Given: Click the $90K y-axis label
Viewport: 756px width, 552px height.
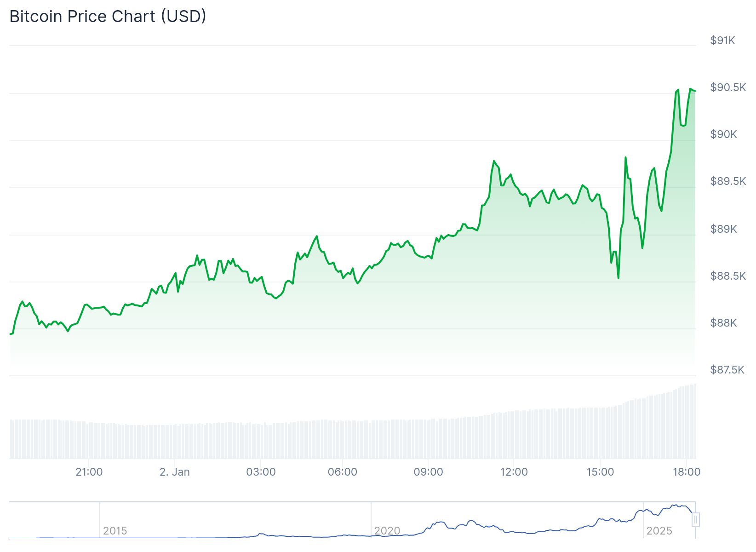Looking at the screenshot, I should [723, 134].
